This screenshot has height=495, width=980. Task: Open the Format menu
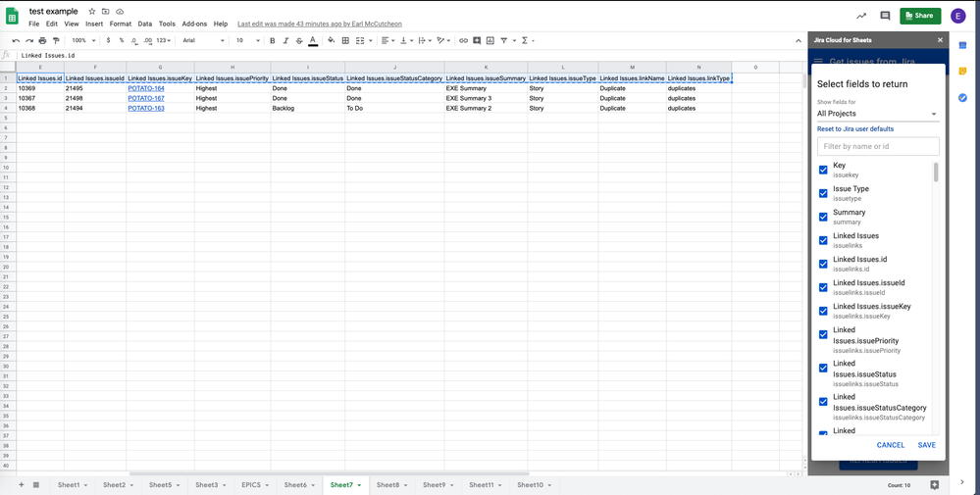[120, 24]
